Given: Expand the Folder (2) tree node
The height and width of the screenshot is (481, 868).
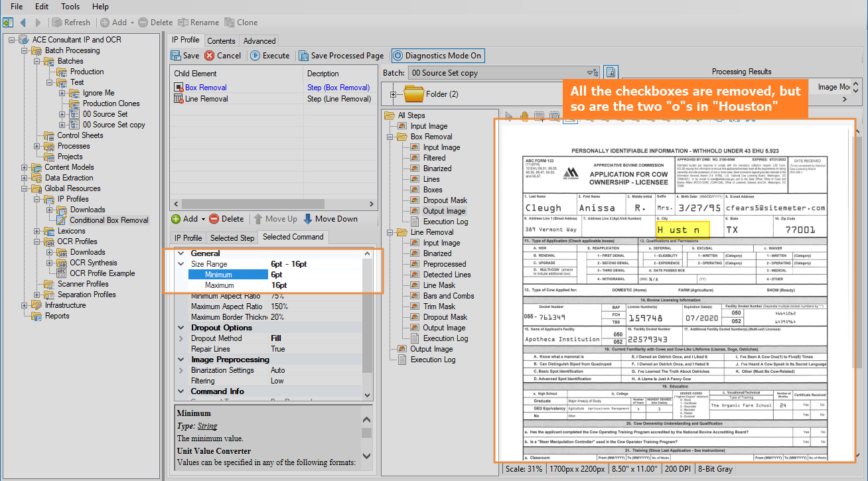Looking at the screenshot, I should [x=394, y=94].
